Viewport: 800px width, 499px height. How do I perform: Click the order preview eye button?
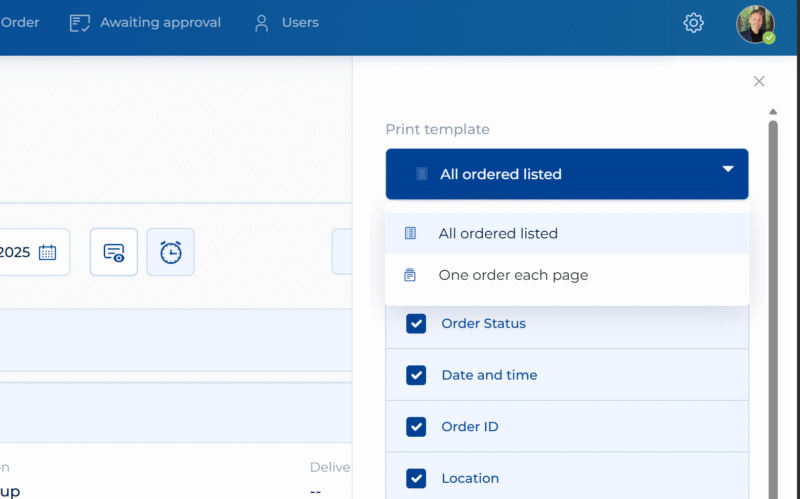click(114, 252)
